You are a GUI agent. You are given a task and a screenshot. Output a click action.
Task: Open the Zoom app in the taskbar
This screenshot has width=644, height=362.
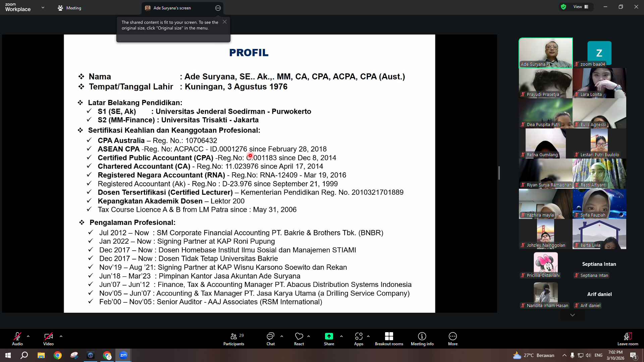(x=123, y=355)
